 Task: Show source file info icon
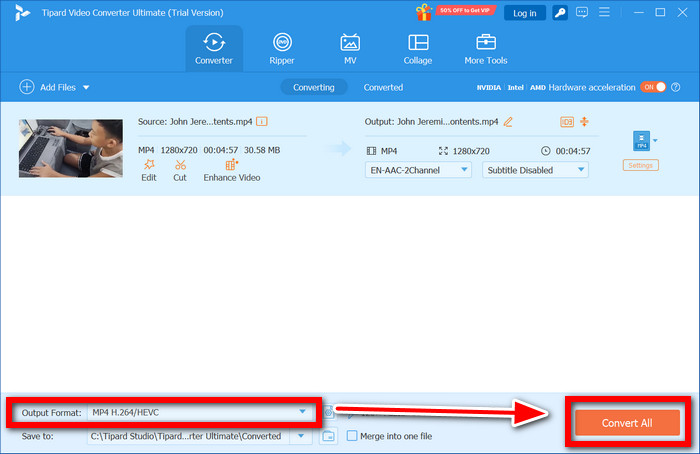coord(262,121)
